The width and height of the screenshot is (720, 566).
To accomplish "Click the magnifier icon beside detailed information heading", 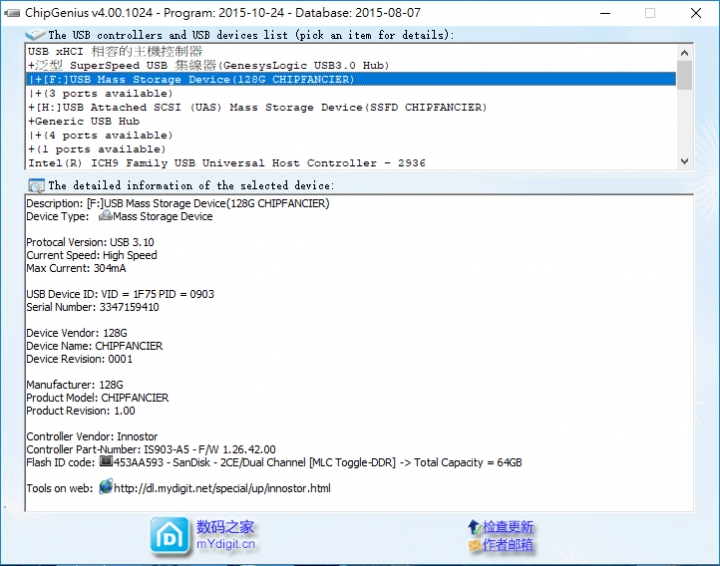I will [36, 185].
